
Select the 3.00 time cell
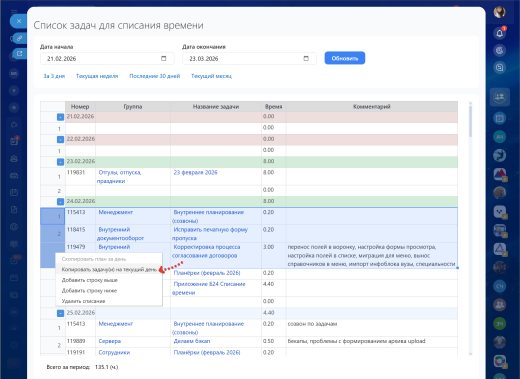[x=274, y=255]
